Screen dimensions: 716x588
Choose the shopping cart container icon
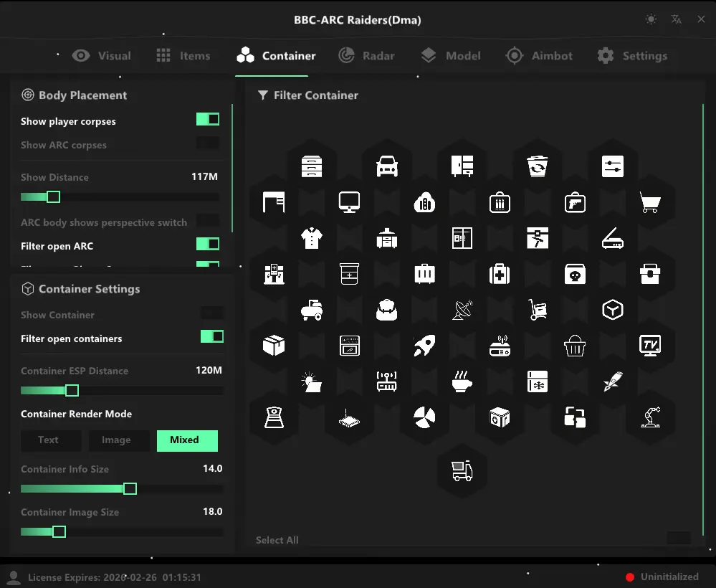[x=650, y=203]
